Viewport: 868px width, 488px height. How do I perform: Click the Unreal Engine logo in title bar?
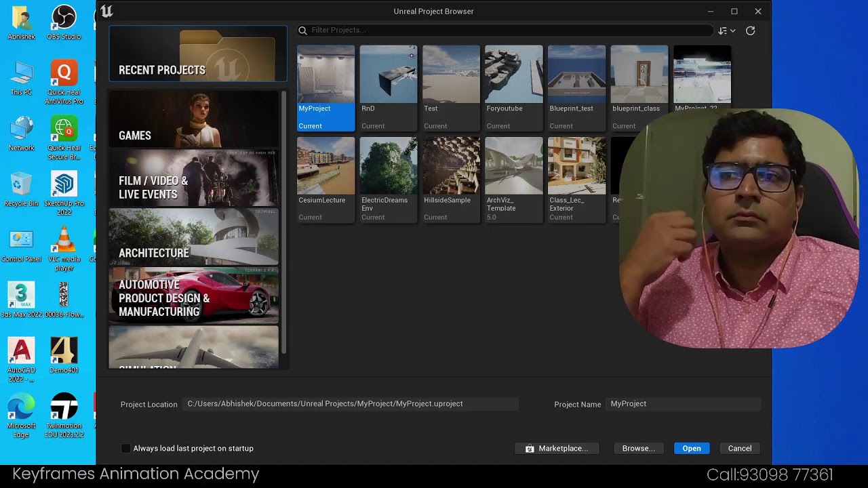tap(106, 11)
